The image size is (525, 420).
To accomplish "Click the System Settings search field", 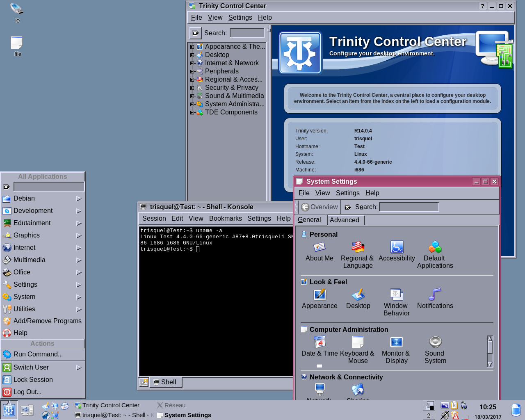I will [409, 207].
